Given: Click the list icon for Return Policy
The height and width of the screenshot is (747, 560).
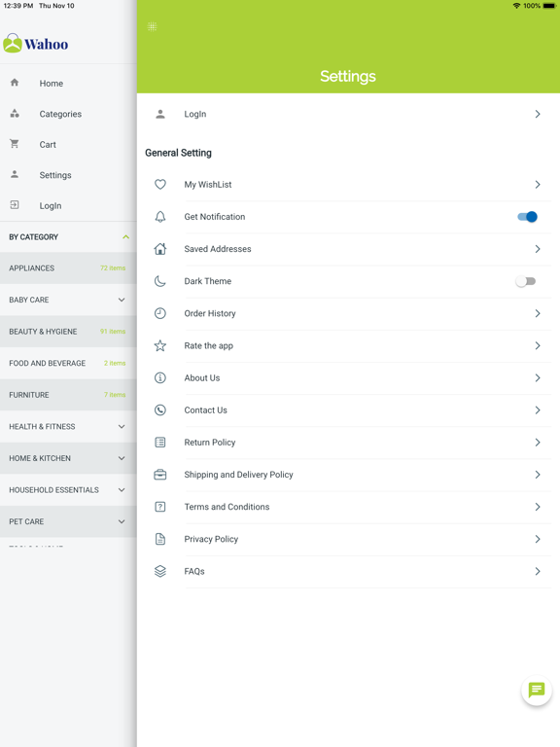Looking at the screenshot, I should (x=160, y=443).
